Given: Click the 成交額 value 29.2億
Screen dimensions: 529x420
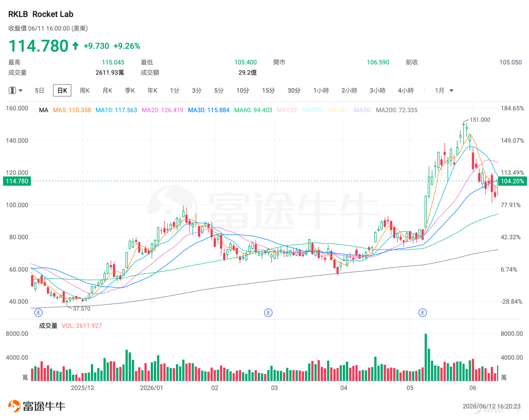Looking at the screenshot, I should [248, 73].
